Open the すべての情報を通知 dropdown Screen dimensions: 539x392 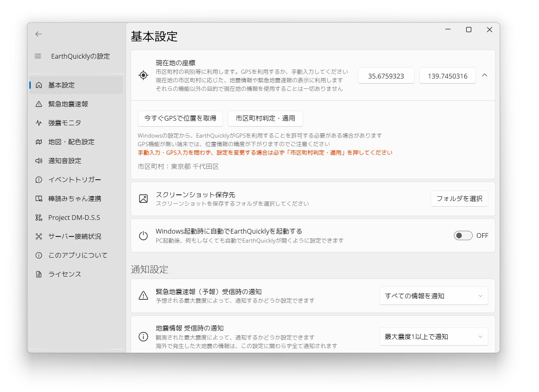click(x=433, y=296)
